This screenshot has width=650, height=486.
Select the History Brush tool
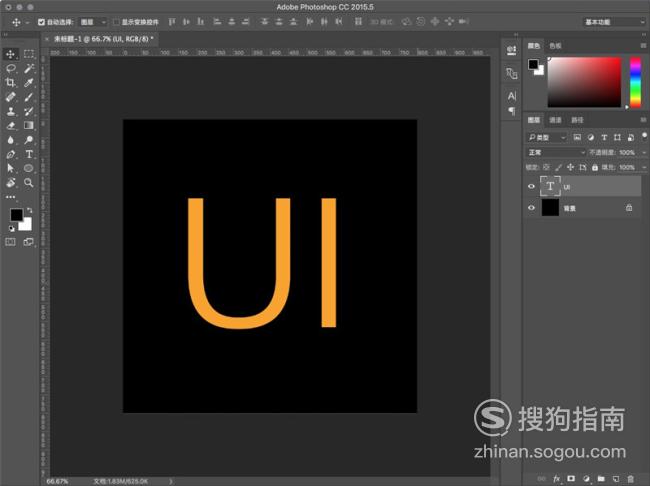(x=29, y=111)
